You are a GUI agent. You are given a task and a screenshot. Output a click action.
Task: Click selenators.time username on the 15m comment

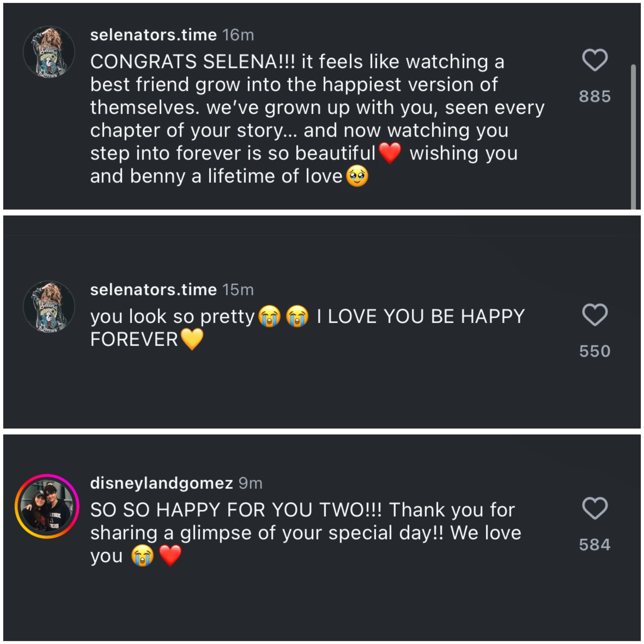click(153, 290)
